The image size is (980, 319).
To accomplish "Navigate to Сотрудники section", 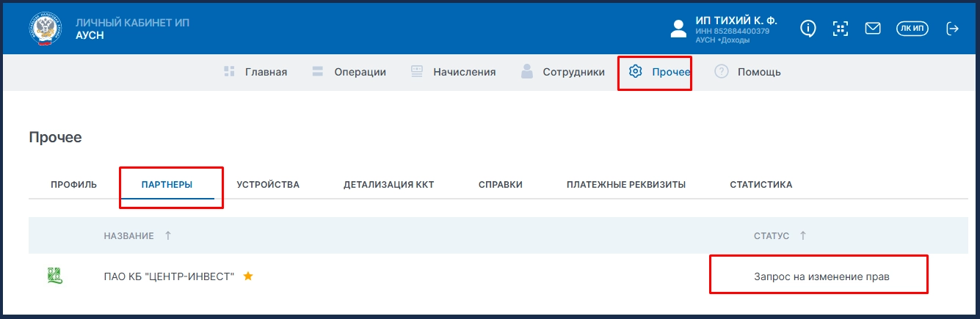I will coord(562,72).
